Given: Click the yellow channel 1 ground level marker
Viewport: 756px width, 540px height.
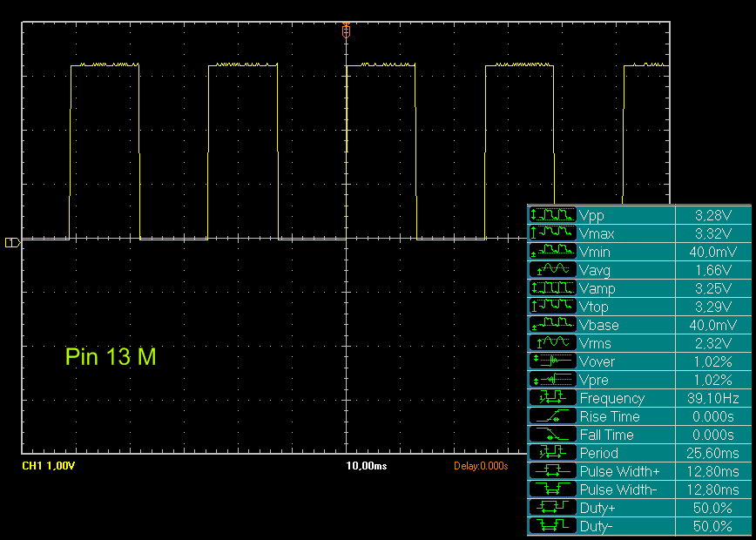Looking at the screenshot, I should [x=12, y=242].
